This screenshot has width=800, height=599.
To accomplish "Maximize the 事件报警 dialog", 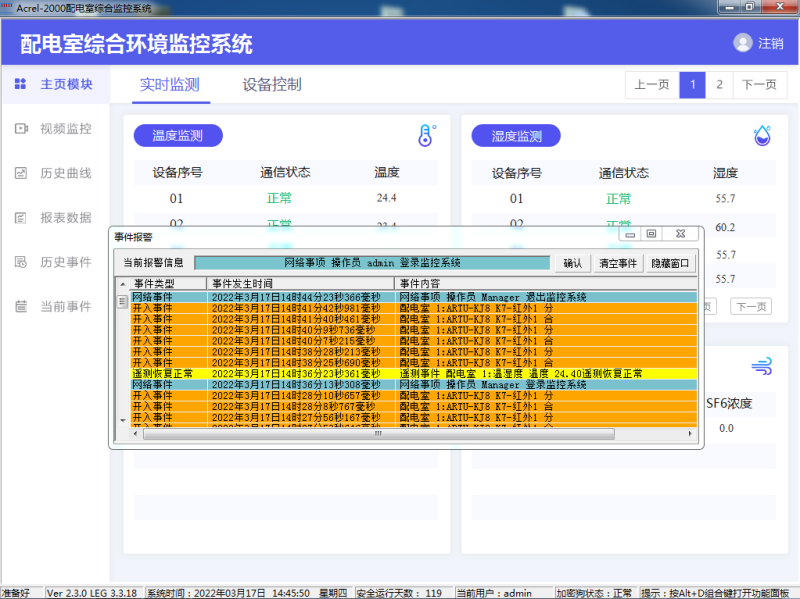I will click(652, 234).
